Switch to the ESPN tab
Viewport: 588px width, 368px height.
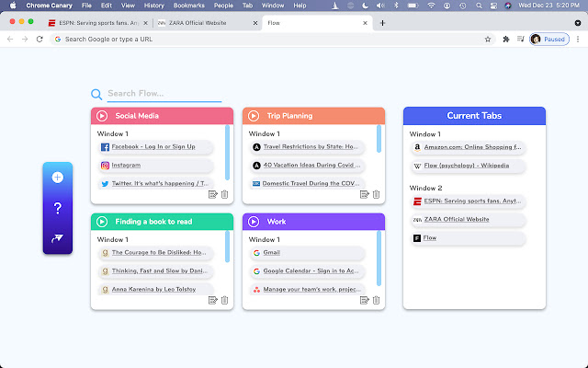(x=98, y=23)
